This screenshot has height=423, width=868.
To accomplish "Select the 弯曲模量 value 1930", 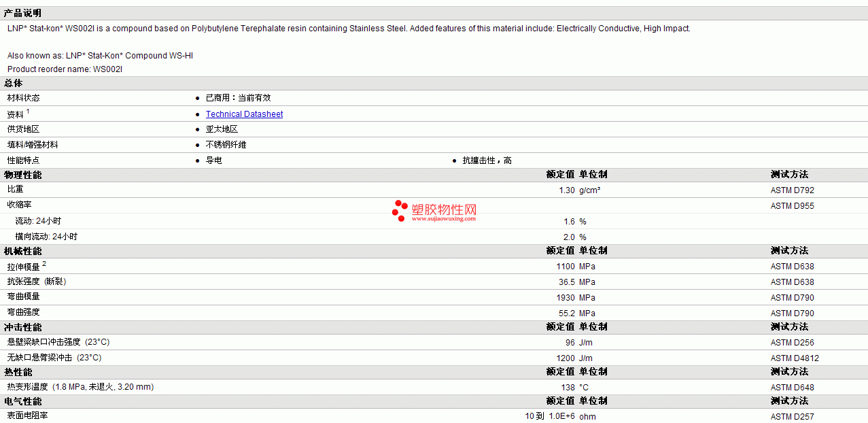I will pos(566,298).
